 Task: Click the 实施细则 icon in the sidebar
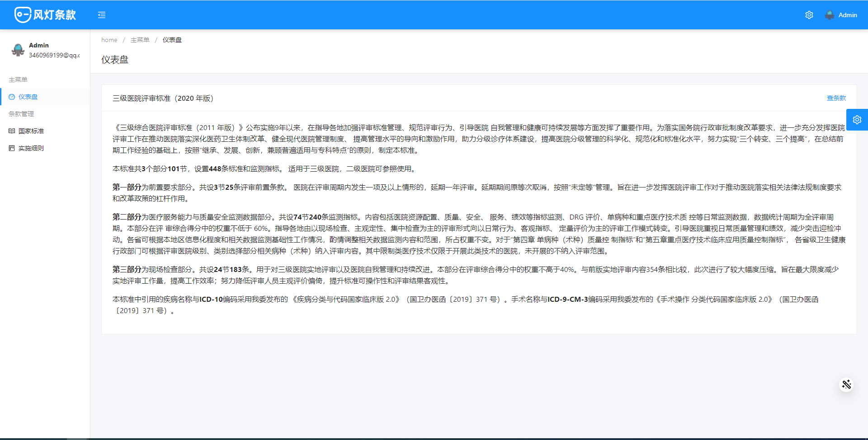tap(12, 148)
